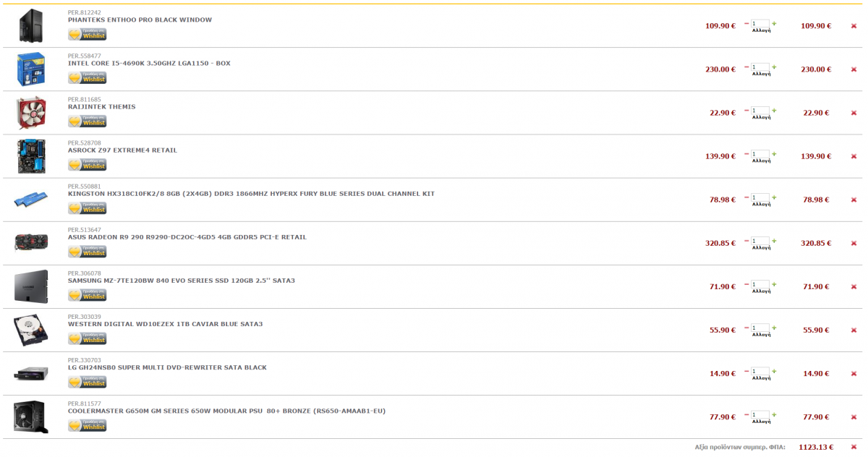This screenshot has height=457, width=868.
Task: Decrease Asus Radeon R9 290 quantity with minus
Action: [x=746, y=241]
